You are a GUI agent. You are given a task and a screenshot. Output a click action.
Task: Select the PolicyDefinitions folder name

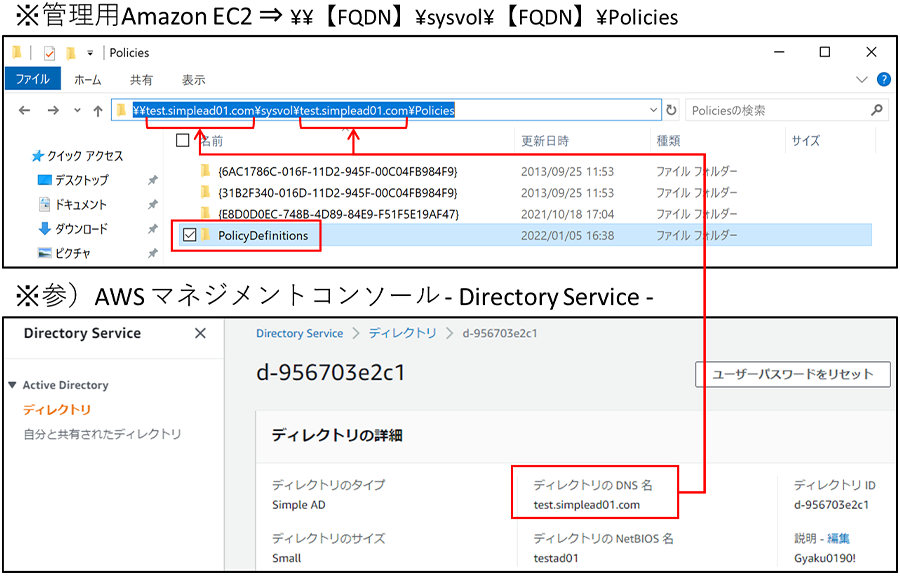[263, 235]
